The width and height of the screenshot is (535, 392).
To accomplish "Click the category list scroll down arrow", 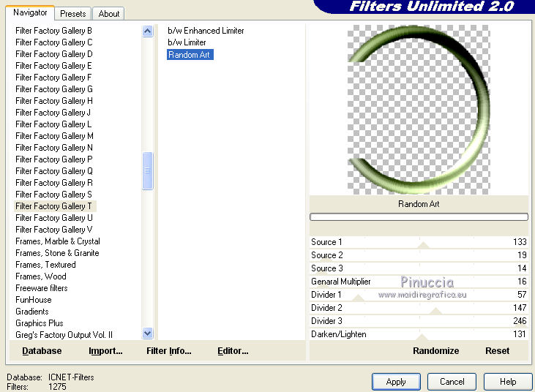I will click(x=147, y=333).
